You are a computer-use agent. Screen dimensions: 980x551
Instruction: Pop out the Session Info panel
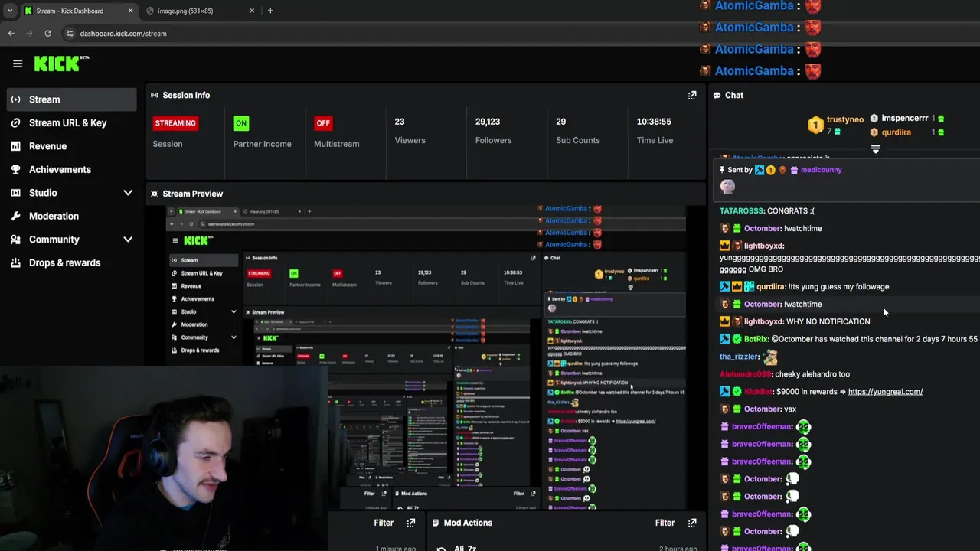point(692,95)
